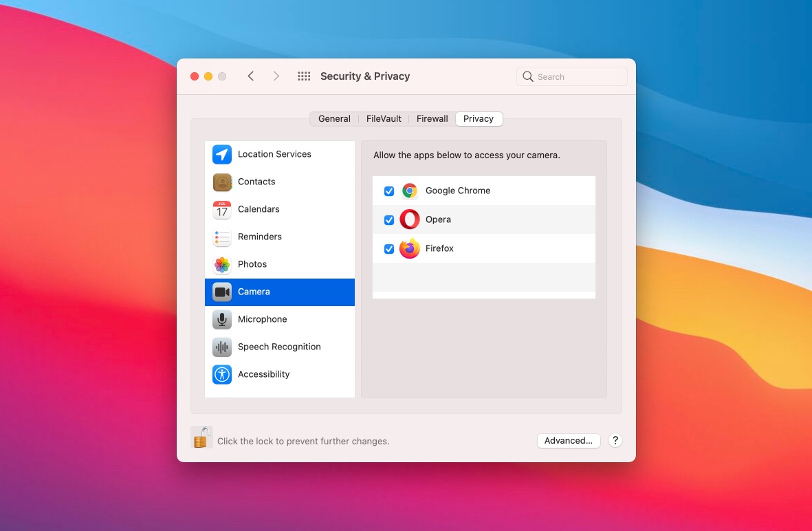The height and width of the screenshot is (531, 812).
Task: Switch to the General tab
Action: 334,118
